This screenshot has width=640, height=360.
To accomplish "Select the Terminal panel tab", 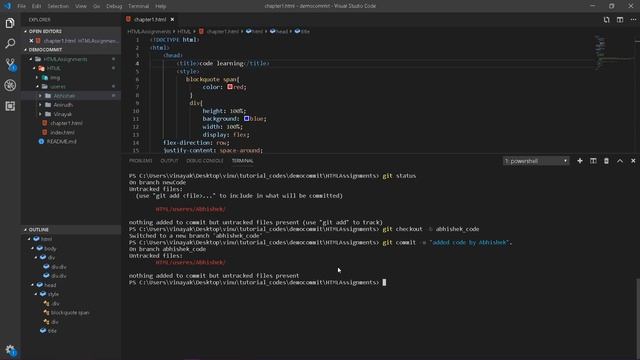I will pyautogui.click(x=242, y=161).
